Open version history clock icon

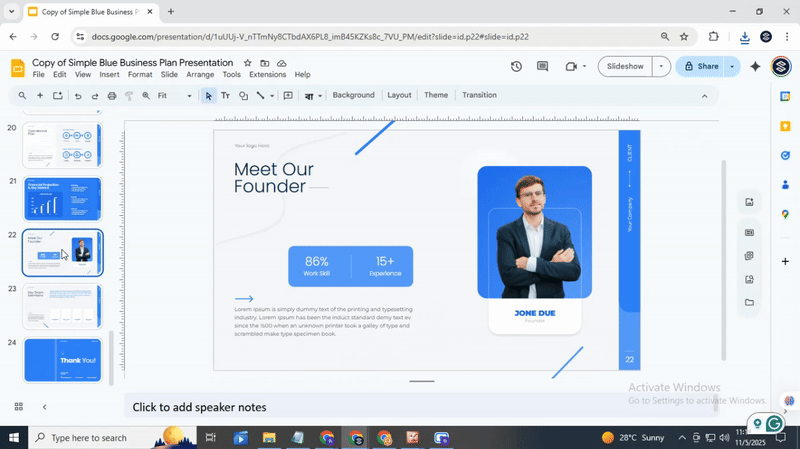(516, 67)
